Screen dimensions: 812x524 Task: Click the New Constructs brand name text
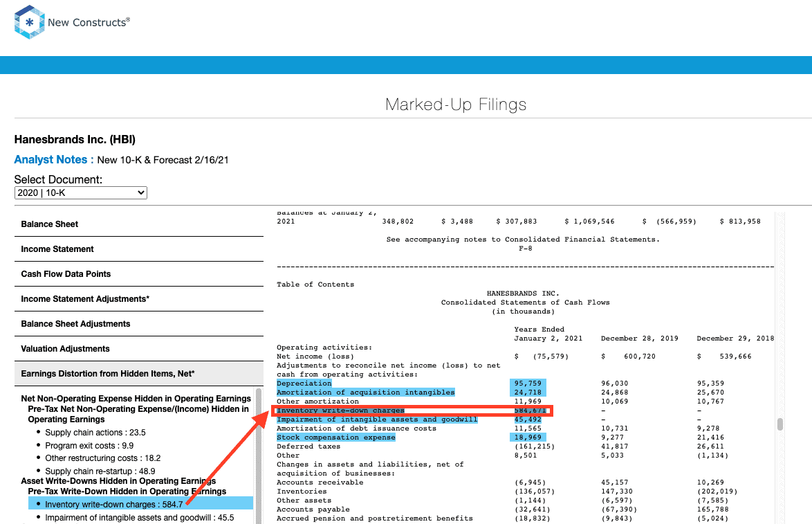click(x=89, y=22)
